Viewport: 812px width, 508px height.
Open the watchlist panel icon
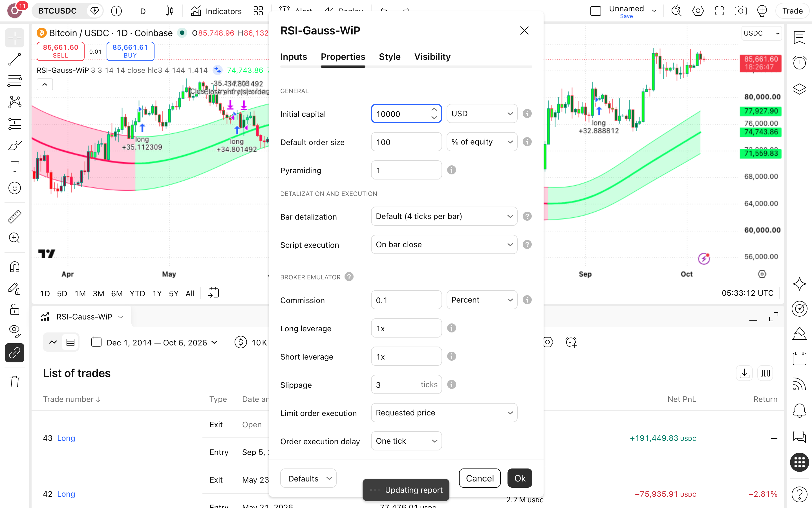pos(800,37)
